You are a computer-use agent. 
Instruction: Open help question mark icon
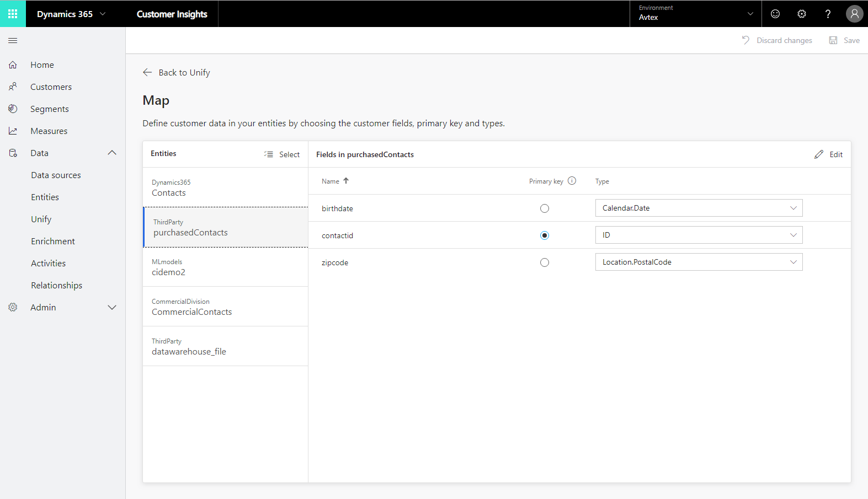pos(828,14)
